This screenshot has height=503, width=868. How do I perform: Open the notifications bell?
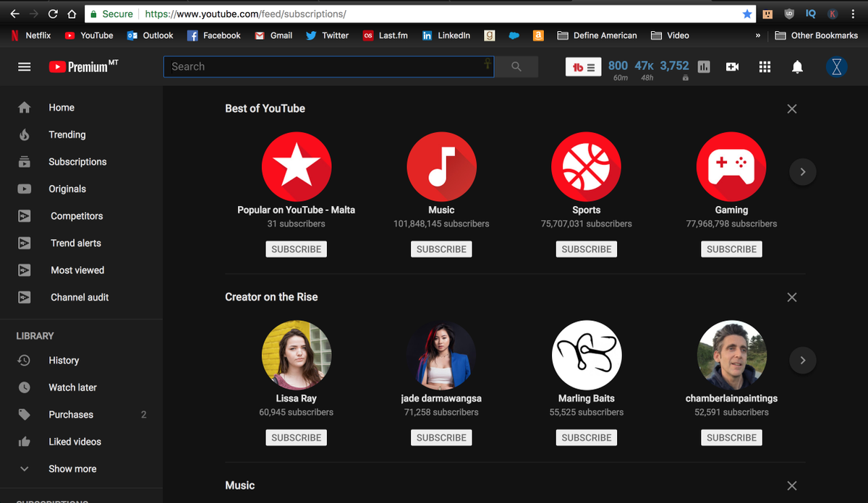click(797, 66)
